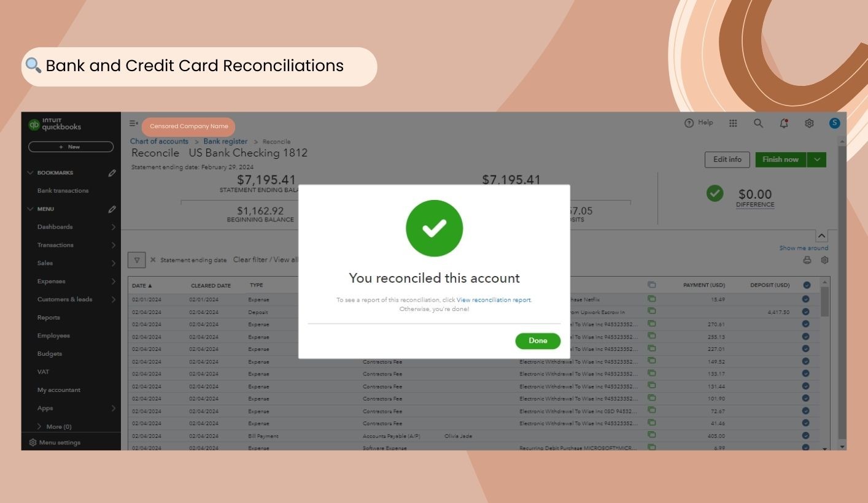
Task: Click the copy icon in the table header
Action: click(x=651, y=285)
